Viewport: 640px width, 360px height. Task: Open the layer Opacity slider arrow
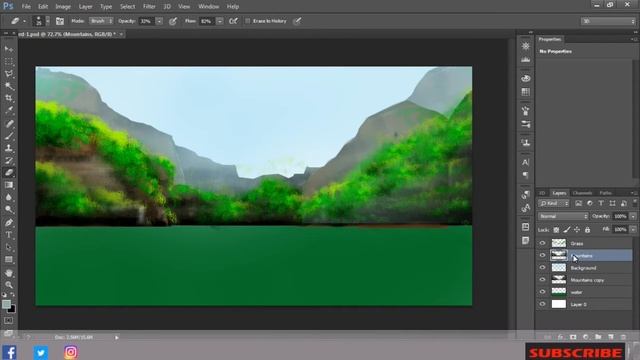tap(633, 216)
